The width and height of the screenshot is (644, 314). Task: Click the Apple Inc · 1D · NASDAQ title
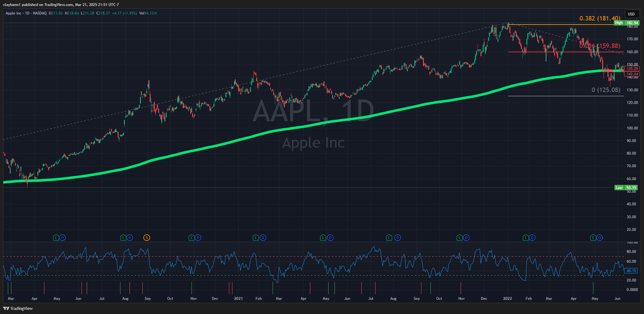click(x=26, y=13)
